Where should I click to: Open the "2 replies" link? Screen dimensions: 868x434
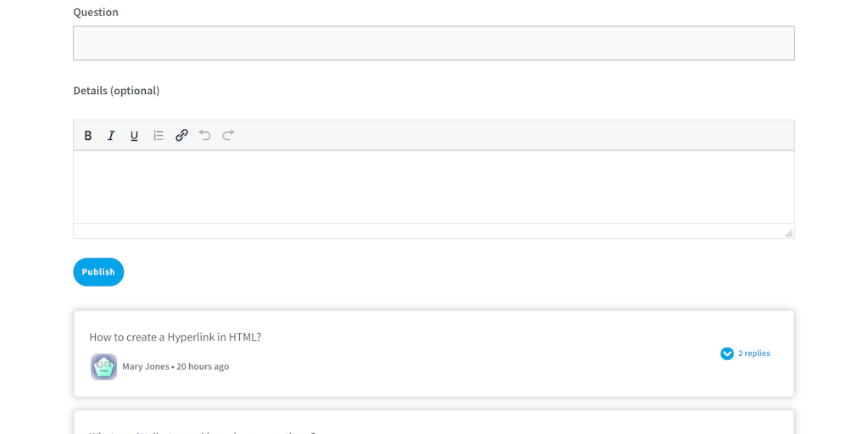click(754, 353)
